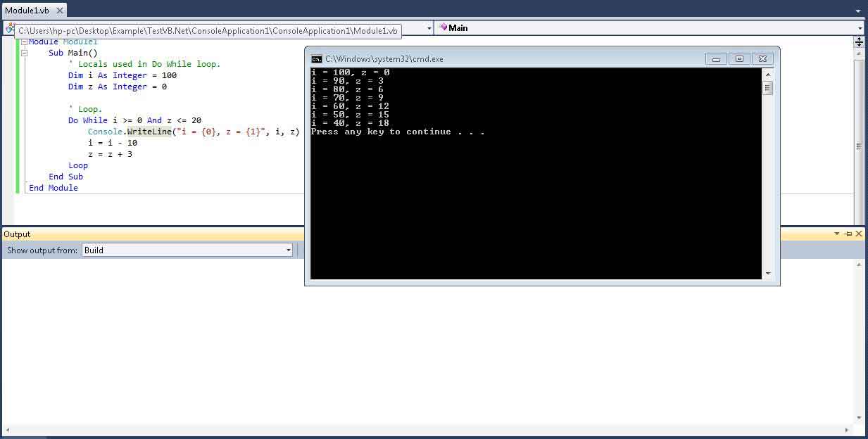Image resolution: width=868 pixels, height=439 pixels.
Task: Click the purple Main method icon
Action: [x=443, y=28]
